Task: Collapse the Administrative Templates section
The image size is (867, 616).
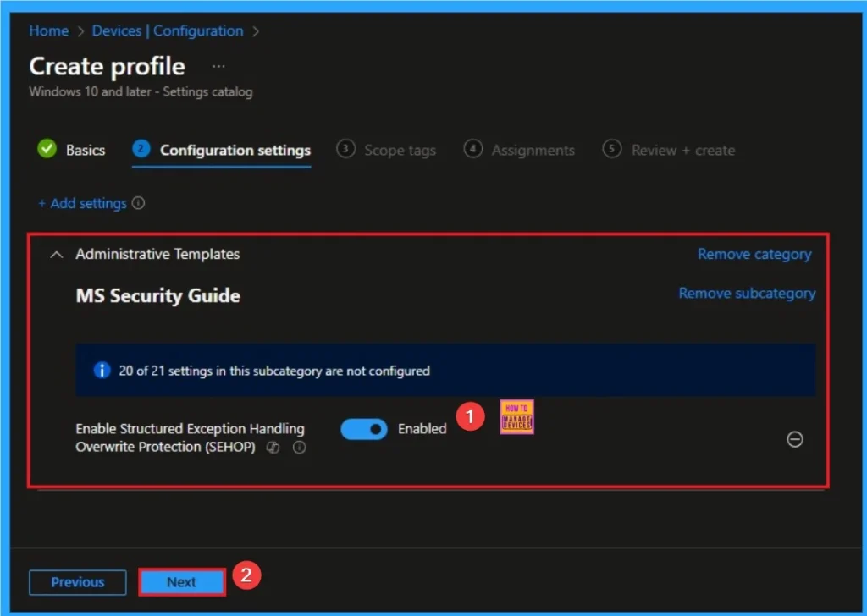Action: coord(56,254)
